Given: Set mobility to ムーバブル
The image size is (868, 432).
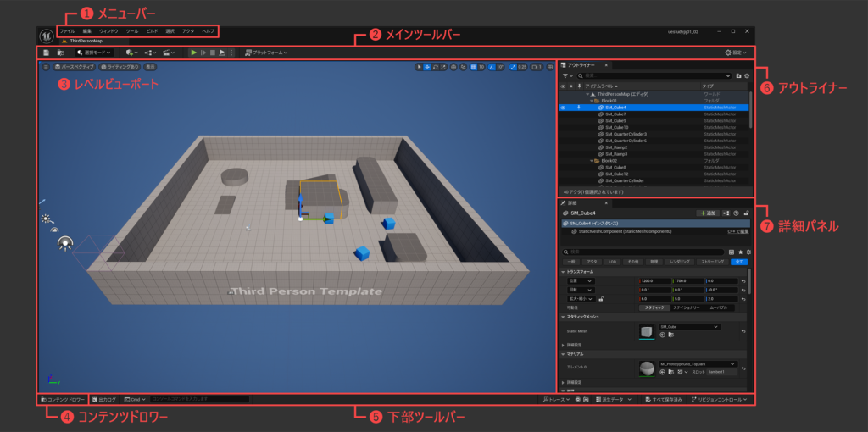Looking at the screenshot, I should click(x=719, y=307).
